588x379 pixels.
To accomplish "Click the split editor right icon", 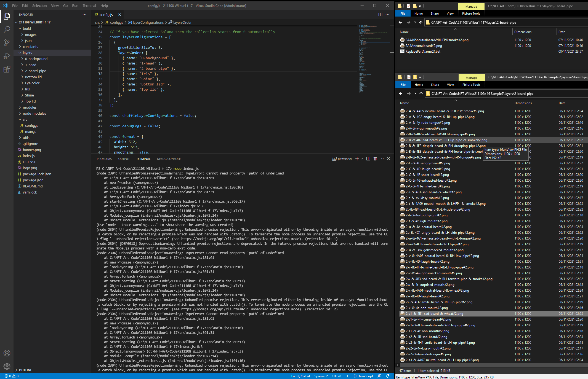I will coord(380,15).
